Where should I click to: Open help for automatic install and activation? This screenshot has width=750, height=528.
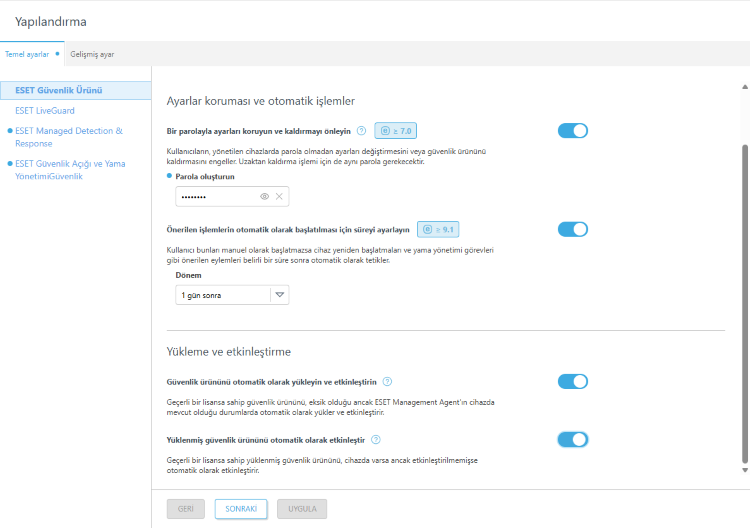(x=387, y=381)
